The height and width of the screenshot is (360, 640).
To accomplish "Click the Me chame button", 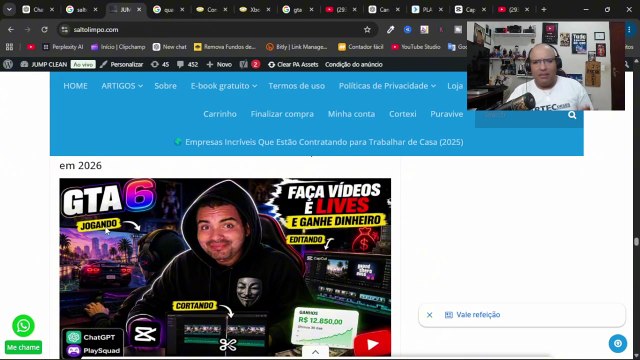I will coord(23,347).
